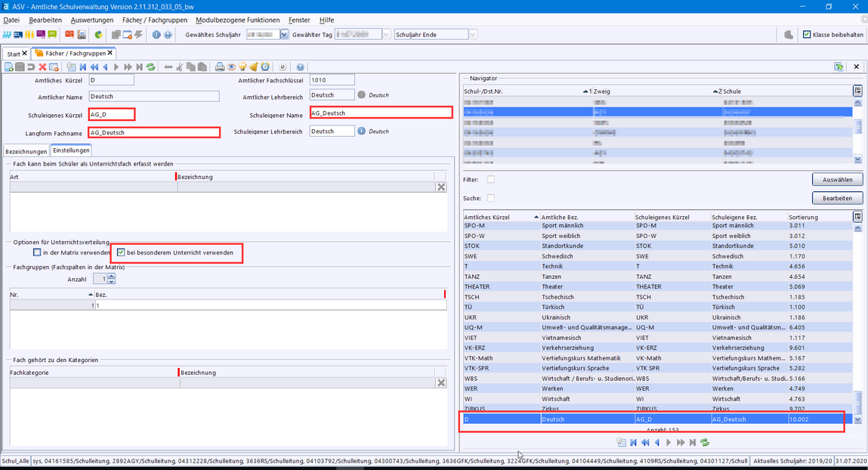Click the info icon beside Schuleigener Lehrbereich
The height and width of the screenshot is (470, 868).
[x=362, y=131]
